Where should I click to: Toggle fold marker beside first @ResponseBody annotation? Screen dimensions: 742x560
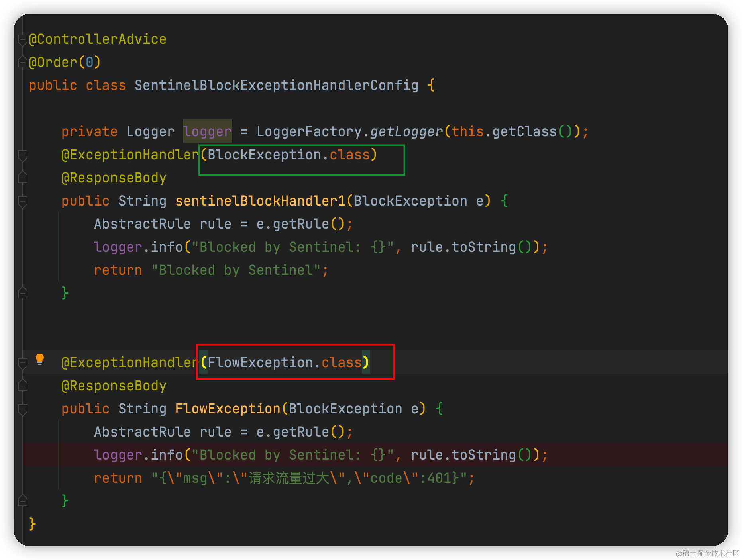[23, 178]
